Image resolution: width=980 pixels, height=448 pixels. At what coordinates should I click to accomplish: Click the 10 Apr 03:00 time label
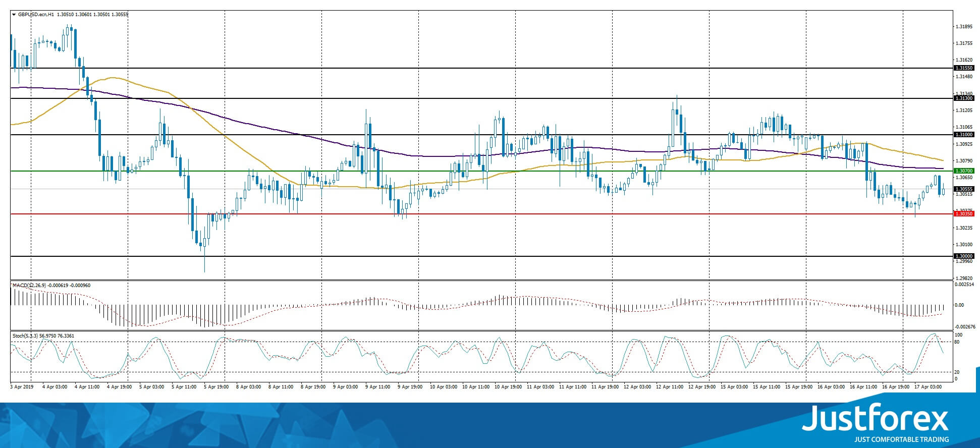point(443,387)
